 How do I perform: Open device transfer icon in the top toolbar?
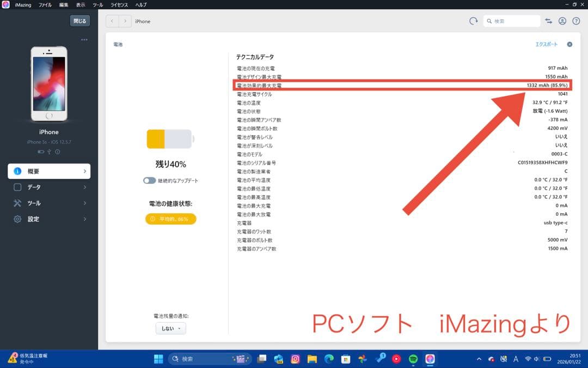548,21
